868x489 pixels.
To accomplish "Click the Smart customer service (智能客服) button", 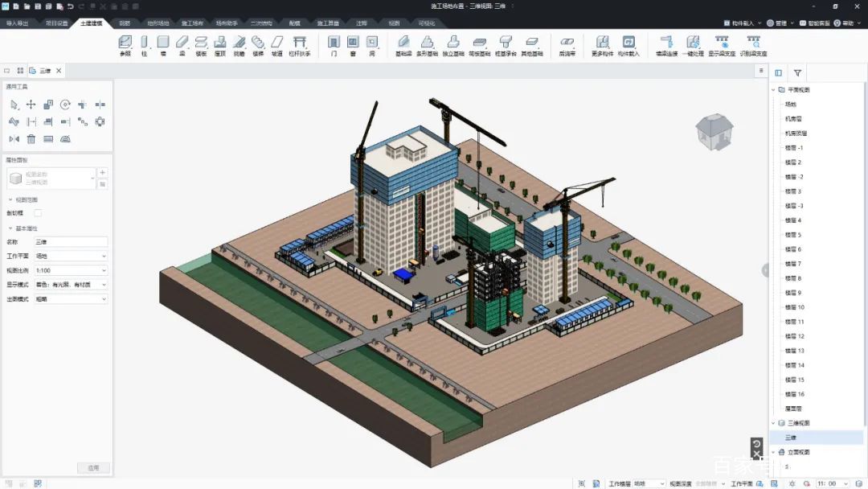I will point(814,23).
